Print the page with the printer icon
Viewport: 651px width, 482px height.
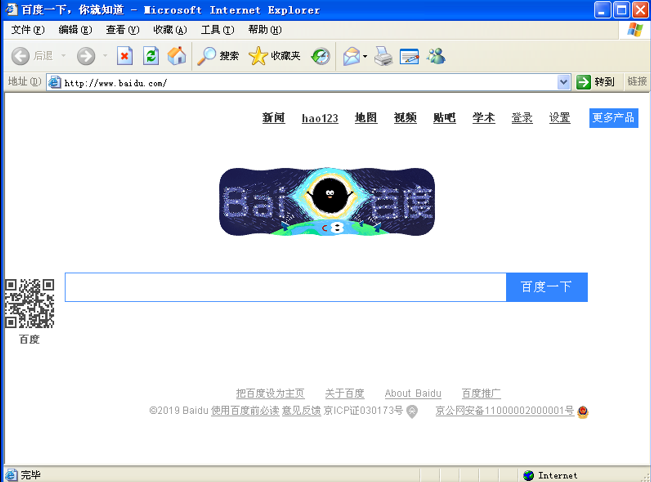[383, 56]
